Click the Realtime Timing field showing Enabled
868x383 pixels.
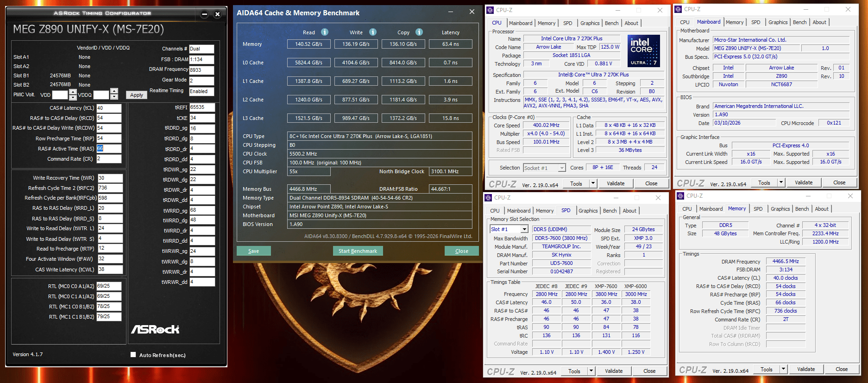201,91
